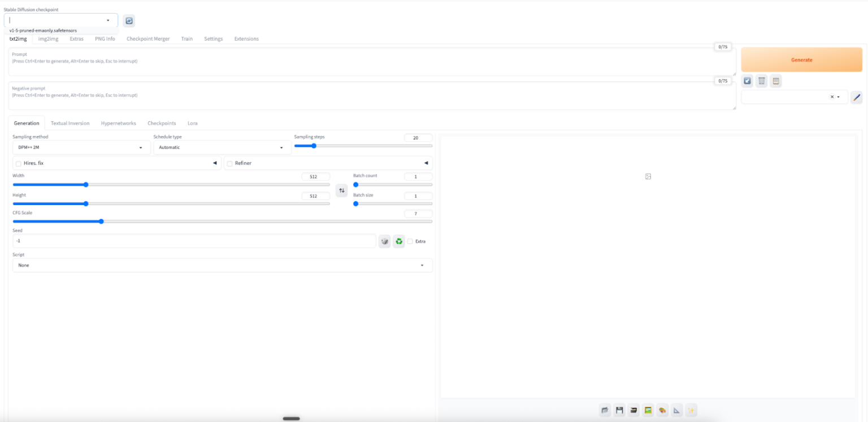Screen dimensions: 868x422
Task: Click the sparkles hires upscale icon
Action: pyautogui.click(x=691, y=410)
